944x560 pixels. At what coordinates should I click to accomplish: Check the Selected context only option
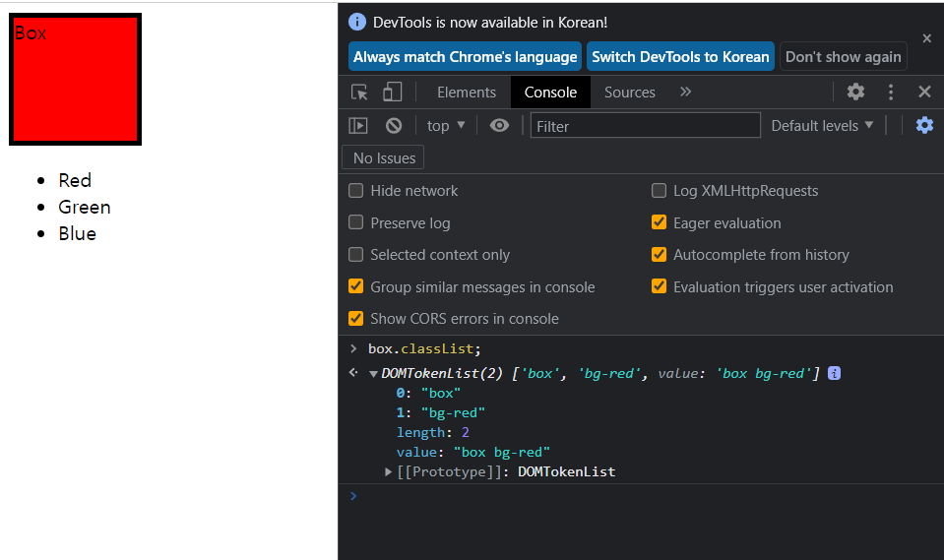355,254
